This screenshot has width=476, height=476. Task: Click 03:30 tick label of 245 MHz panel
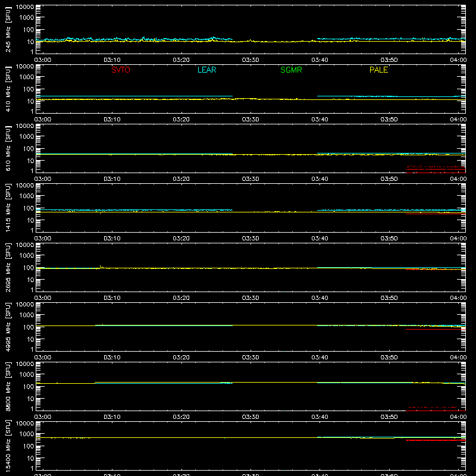coord(250,60)
